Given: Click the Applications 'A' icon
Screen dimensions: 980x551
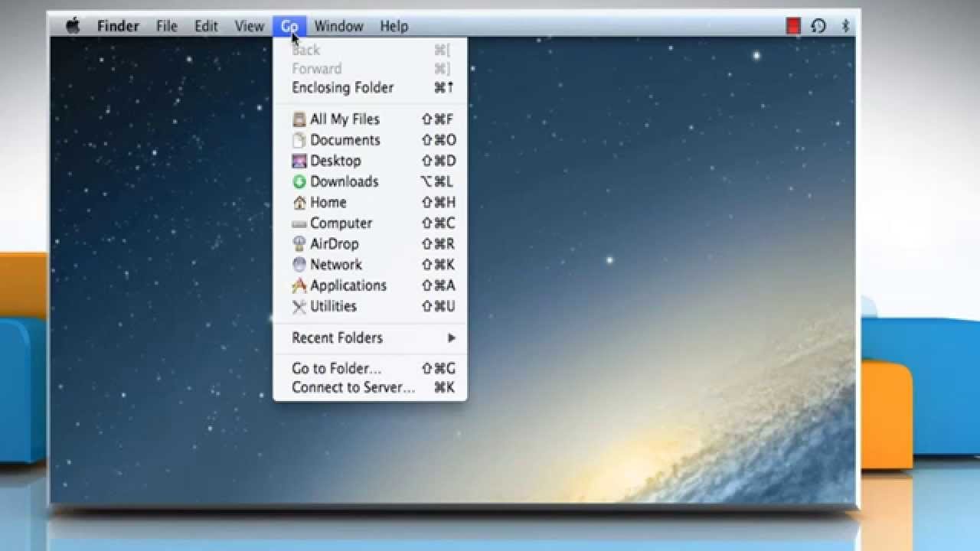Looking at the screenshot, I should pos(299,285).
